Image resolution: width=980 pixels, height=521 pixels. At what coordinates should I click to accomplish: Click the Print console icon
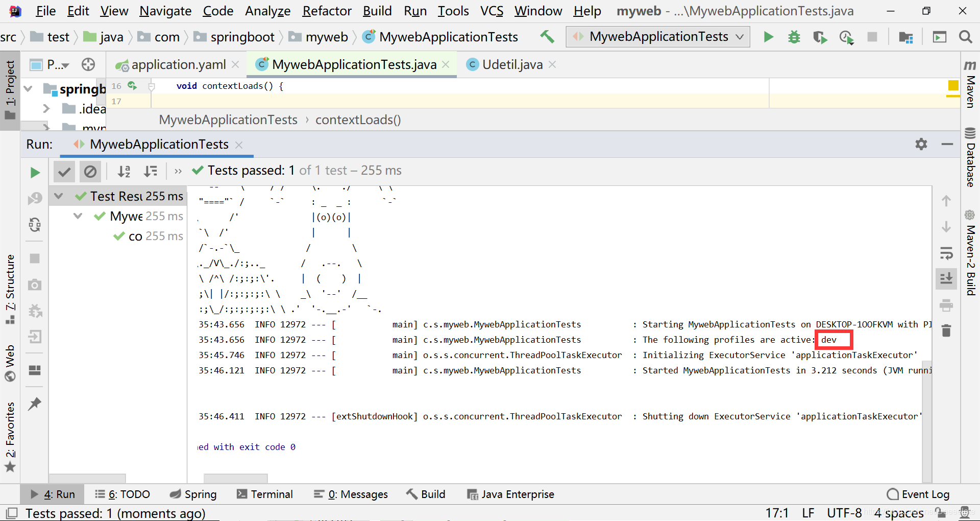(946, 305)
